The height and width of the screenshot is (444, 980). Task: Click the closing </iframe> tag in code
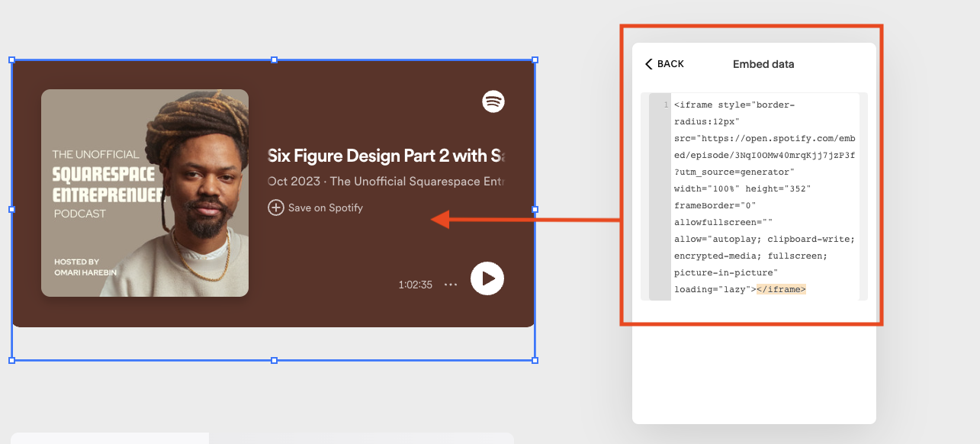(x=782, y=289)
